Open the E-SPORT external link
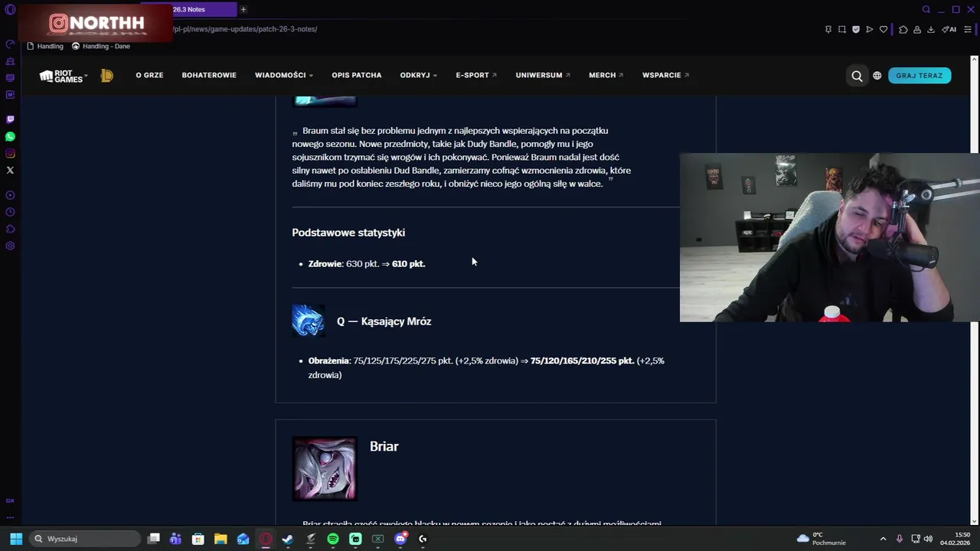 (x=476, y=75)
